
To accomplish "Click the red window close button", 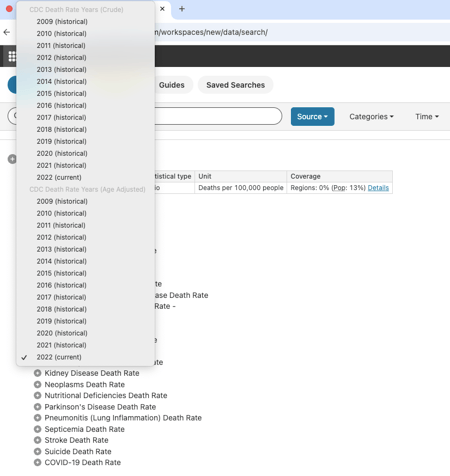I will [9, 9].
